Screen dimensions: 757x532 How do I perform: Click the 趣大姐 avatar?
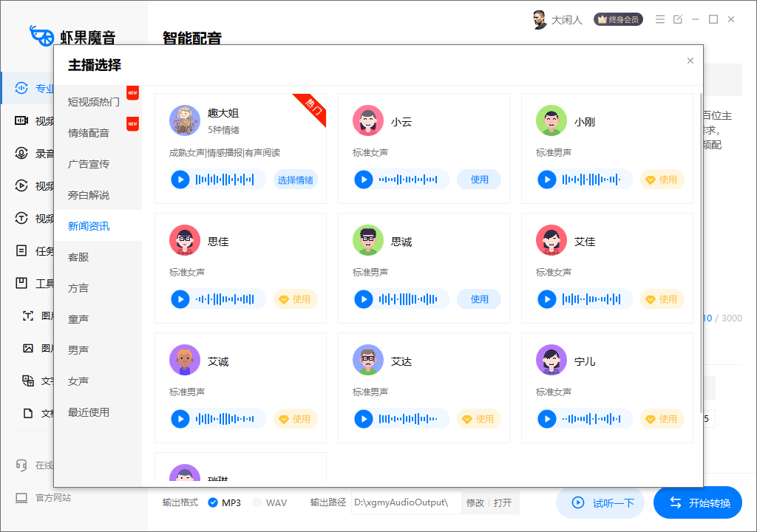point(184,120)
